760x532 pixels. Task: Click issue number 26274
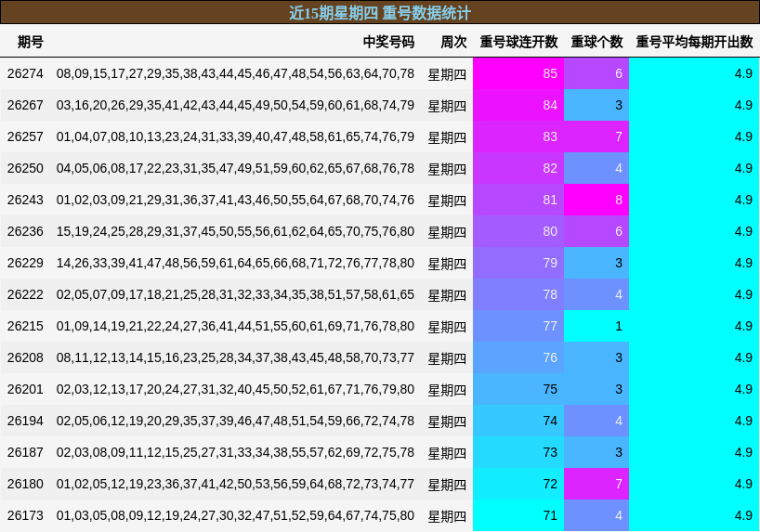coord(25,73)
